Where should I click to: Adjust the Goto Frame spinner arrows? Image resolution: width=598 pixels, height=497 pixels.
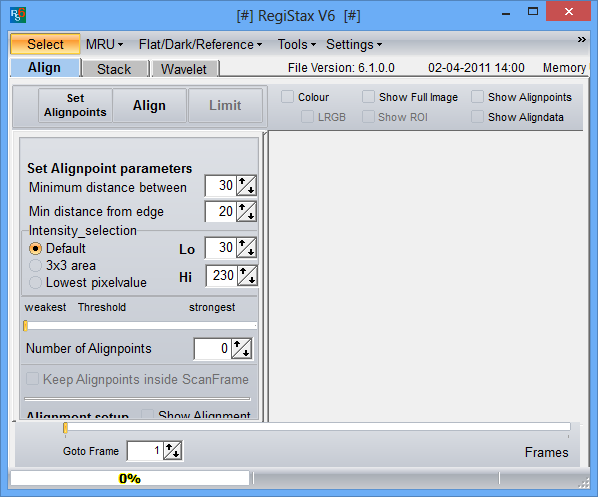[x=173, y=451]
